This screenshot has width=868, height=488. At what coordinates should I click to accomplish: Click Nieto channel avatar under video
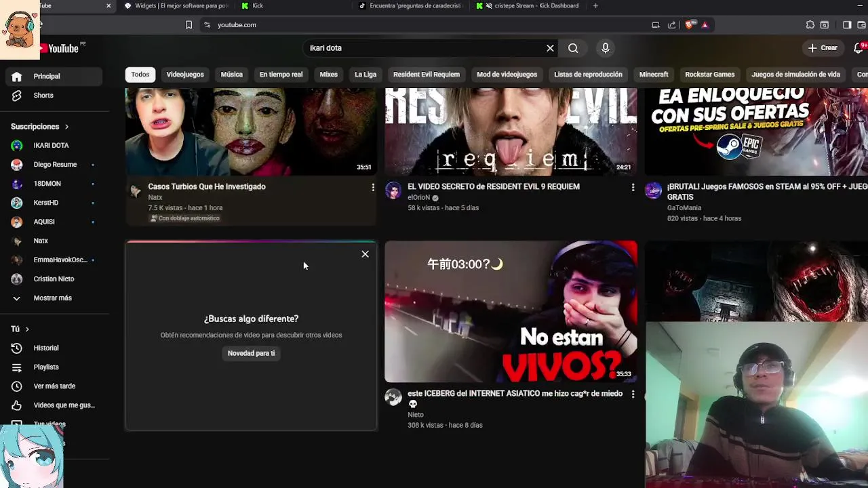click(x=393, y=397)
